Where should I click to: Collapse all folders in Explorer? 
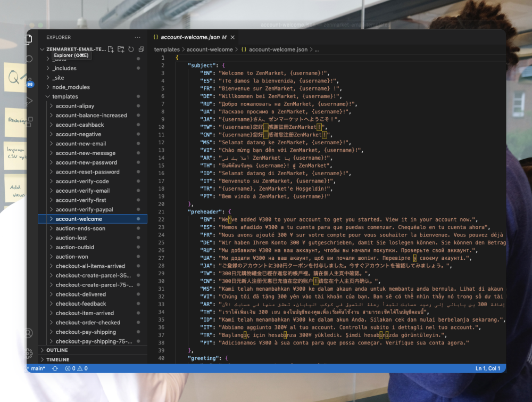[141, 49]
